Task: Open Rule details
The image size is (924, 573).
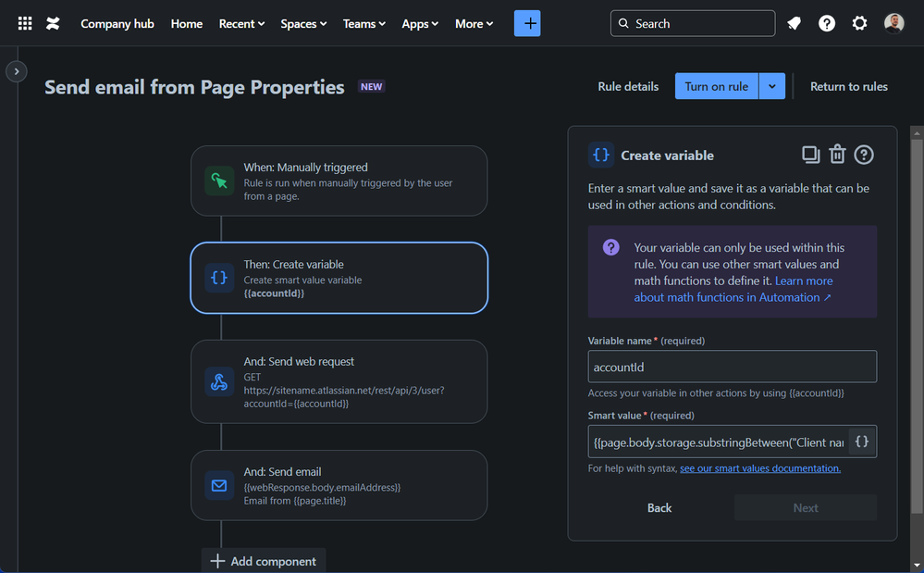Action: click(x=628, y=87)
